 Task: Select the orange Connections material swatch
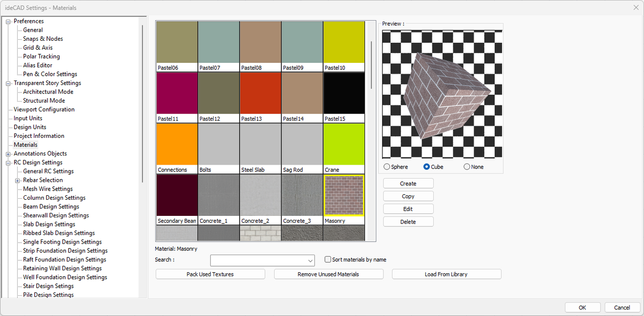(177, 144)
